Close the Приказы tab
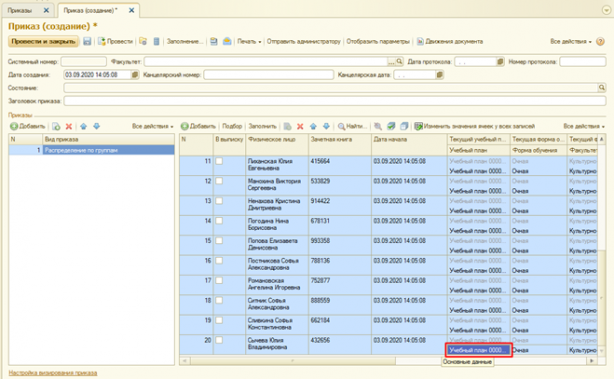Viewport: 614px width, 379px height. pyautogui.click(x=46, y=10)
